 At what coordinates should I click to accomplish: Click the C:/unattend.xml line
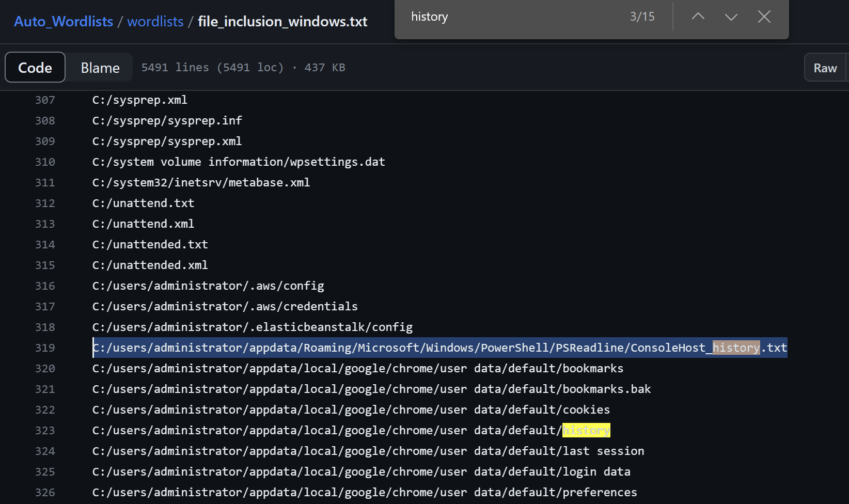click(x=143, y=224)
